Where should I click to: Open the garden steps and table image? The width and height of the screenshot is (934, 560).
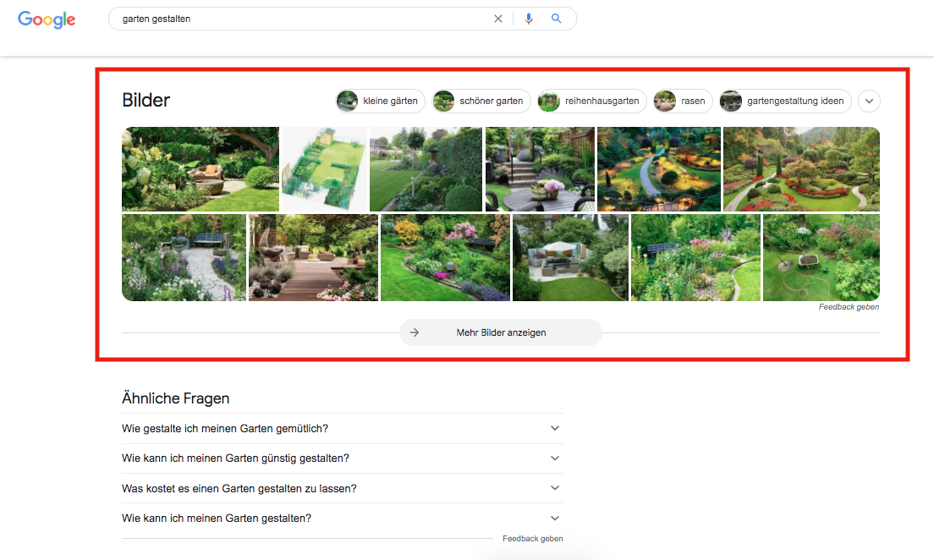[x=540, y=169]
